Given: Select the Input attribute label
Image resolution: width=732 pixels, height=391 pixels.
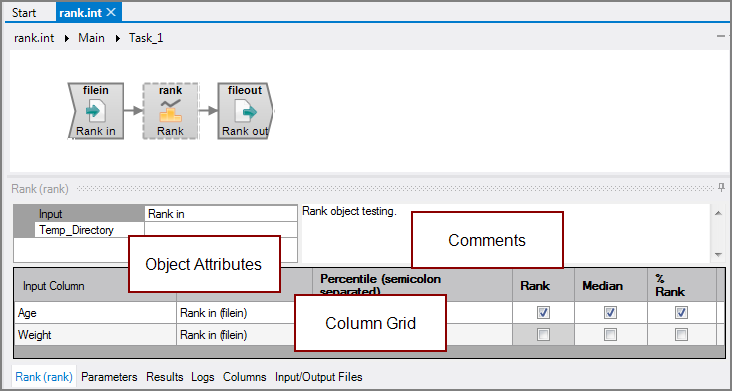Looking at the screenshot, I should pos(90,214).
